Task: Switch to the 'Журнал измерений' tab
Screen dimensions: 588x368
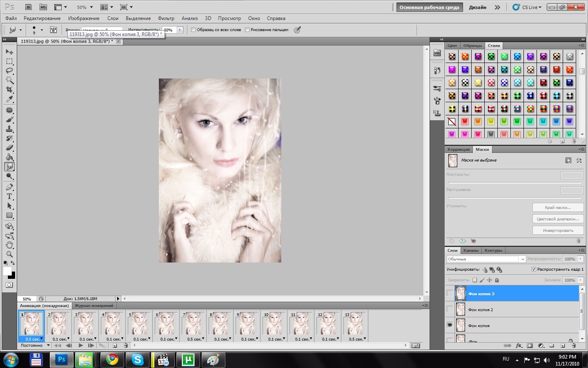Action: (94, 305)
